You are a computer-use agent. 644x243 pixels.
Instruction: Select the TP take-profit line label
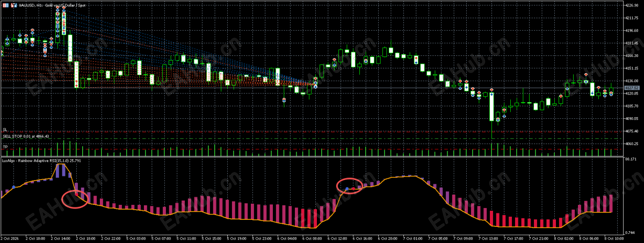(5, 147)
